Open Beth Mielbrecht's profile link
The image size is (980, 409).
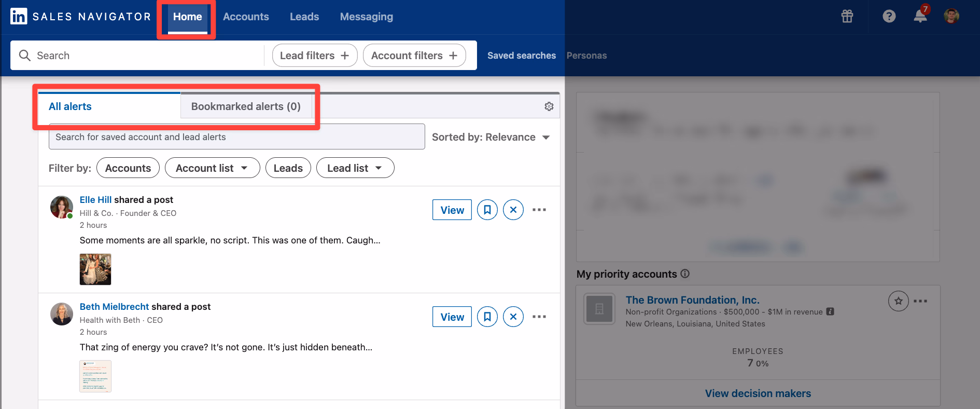pos(114,307)
